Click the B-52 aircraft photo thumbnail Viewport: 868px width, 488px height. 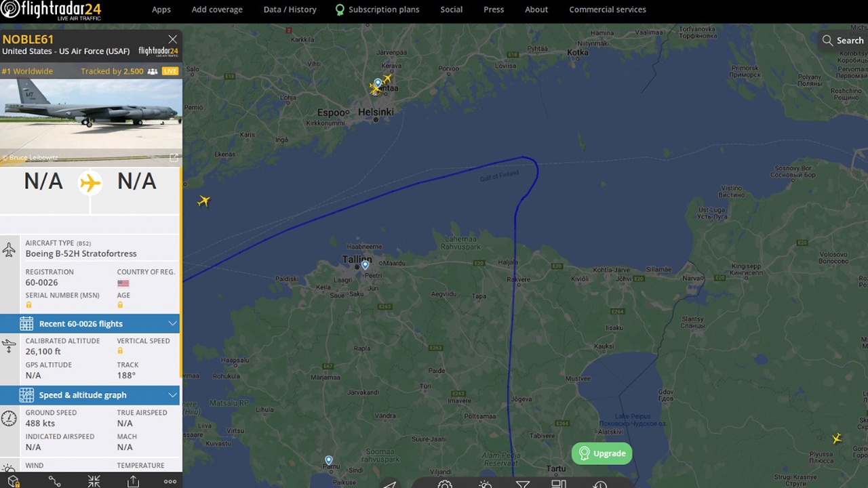coord(91,121)
